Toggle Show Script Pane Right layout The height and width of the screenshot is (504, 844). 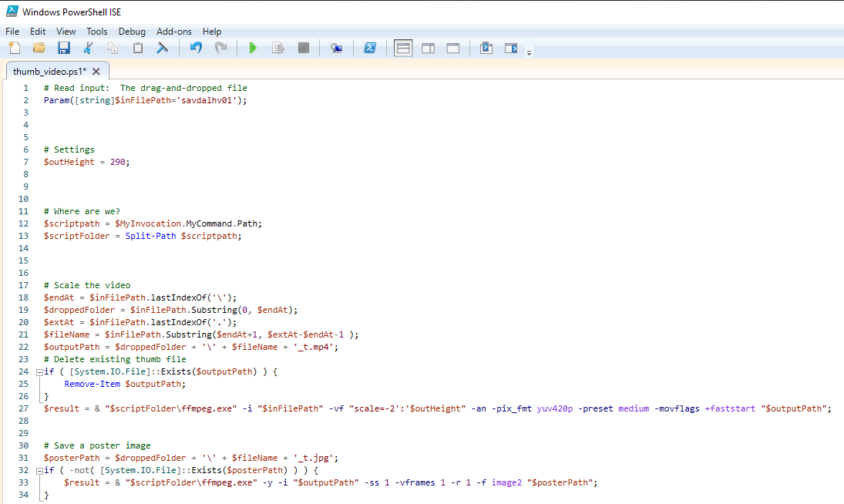(x=428, y=48)
